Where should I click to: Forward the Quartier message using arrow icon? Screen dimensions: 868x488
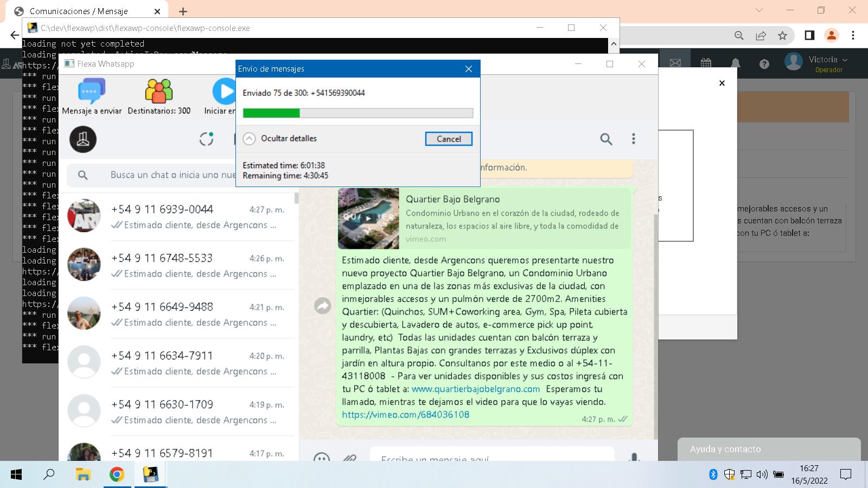[323, 306]
